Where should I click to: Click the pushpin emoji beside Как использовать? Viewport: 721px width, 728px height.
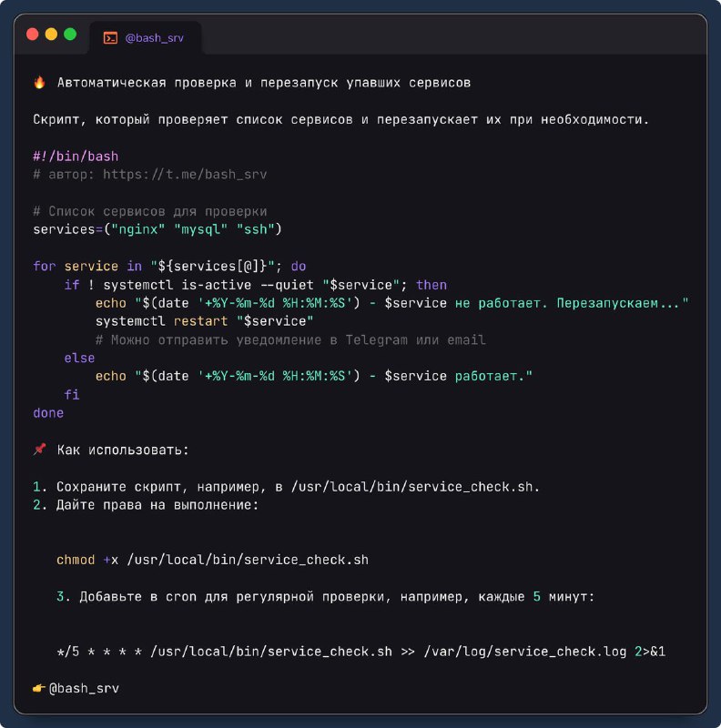click(39, 450)
